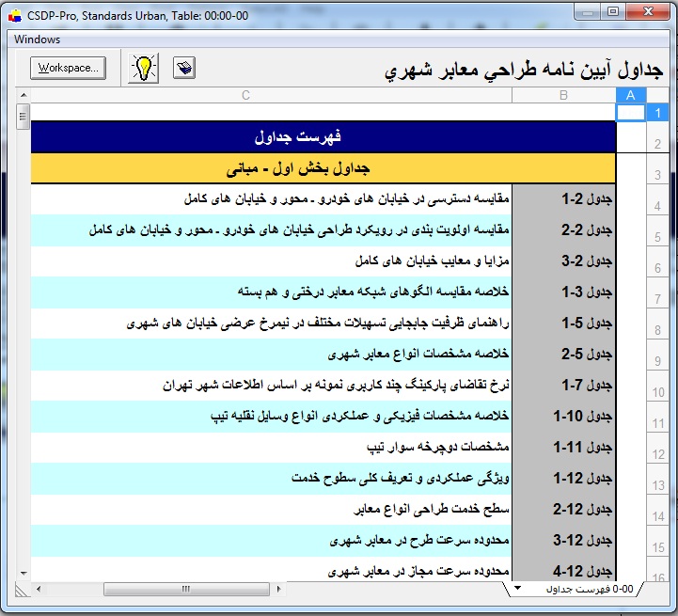Click description محدوده سرعت طرح در معابر شهری
Viewport: 678px width, 616px height.
coord(419,541)
